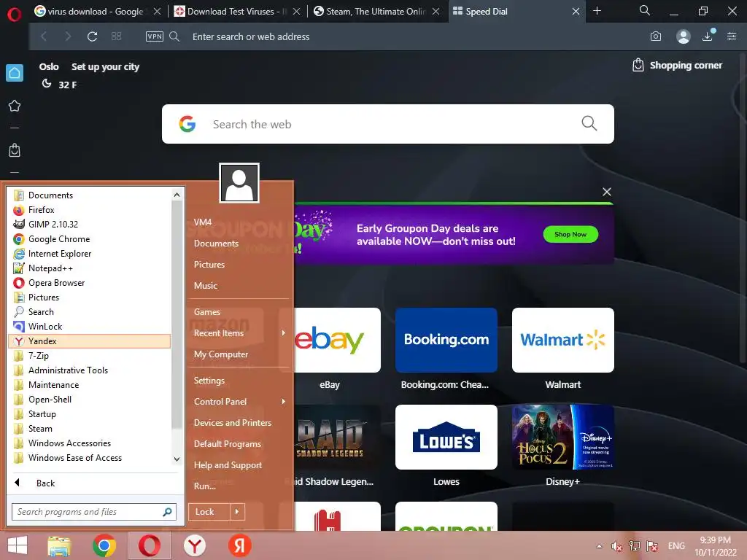
Task: Open the shopping bag sidebar icon
Action: (15, 150)
